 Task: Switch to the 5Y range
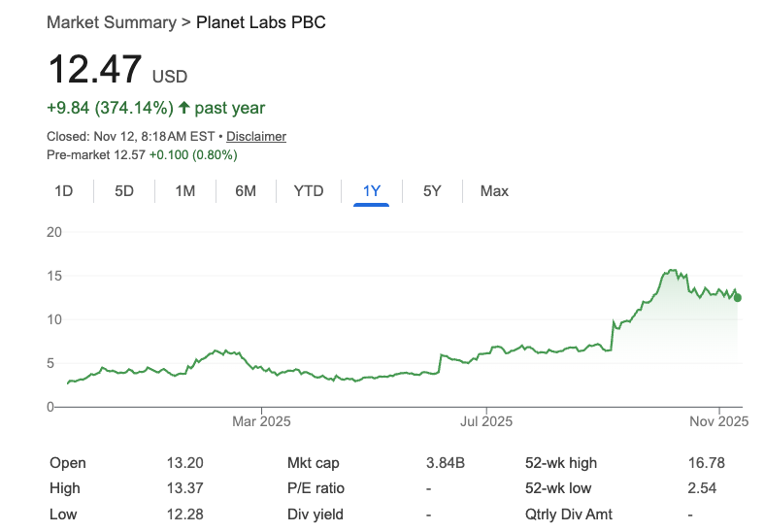point(432,191)
